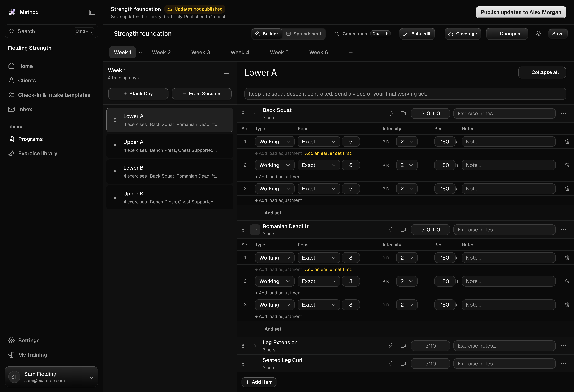The image size is (574, 392).
Task: Click the Back Squat link icon
Action: click(391, 114)
